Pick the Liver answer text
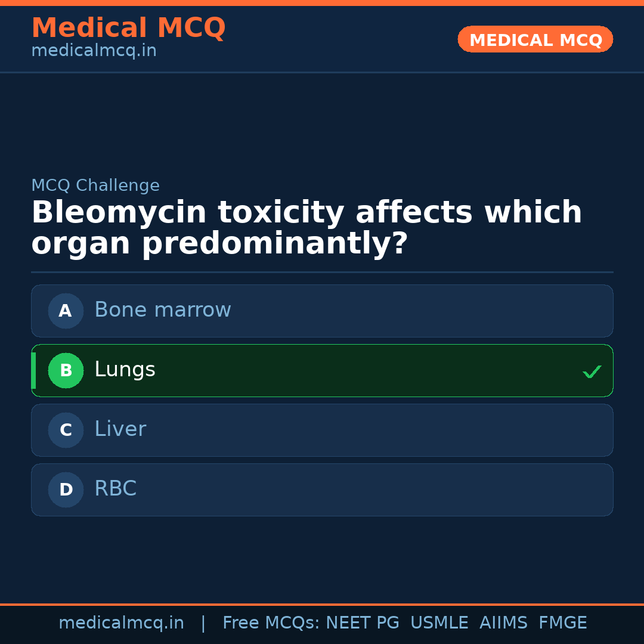Screen dimensions: 644x644 [x=120, y=429]
